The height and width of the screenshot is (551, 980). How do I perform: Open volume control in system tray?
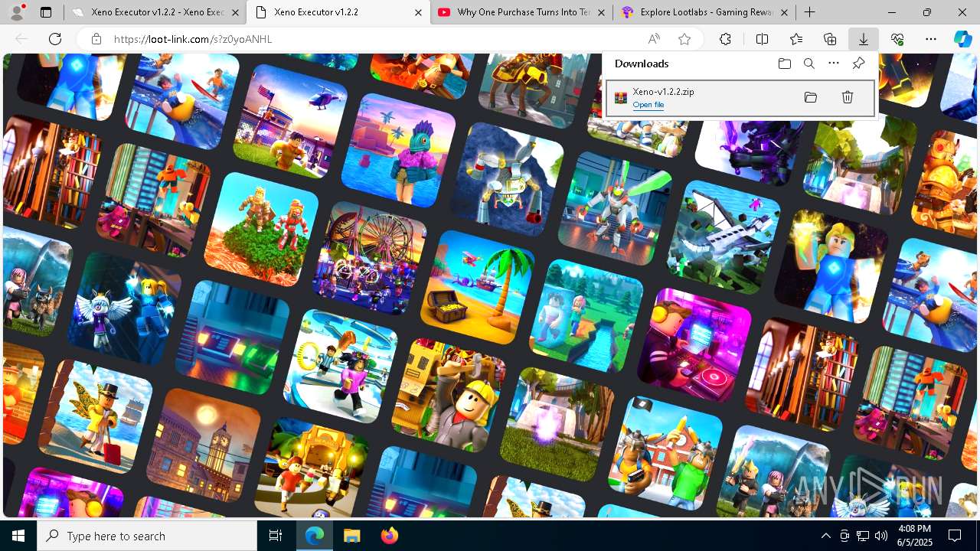[880, 536]
